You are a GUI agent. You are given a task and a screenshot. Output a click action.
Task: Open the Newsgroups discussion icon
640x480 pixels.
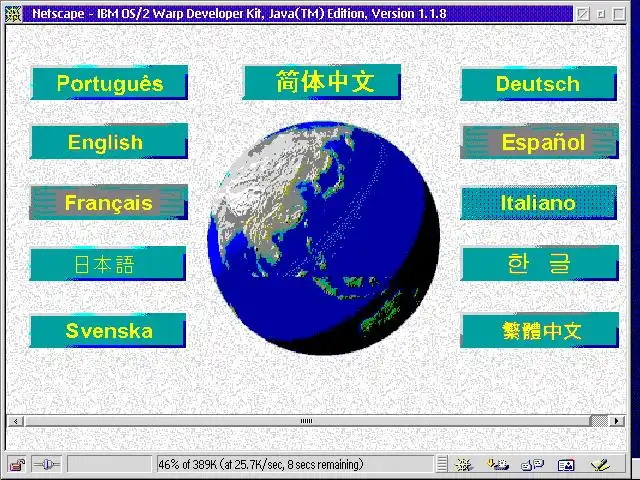tap(532, 464)
